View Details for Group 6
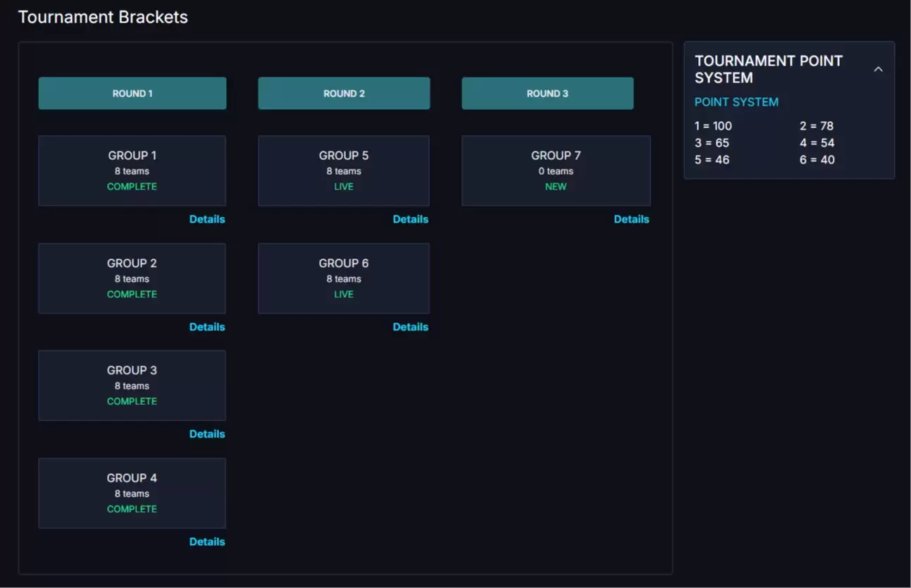 410,327
